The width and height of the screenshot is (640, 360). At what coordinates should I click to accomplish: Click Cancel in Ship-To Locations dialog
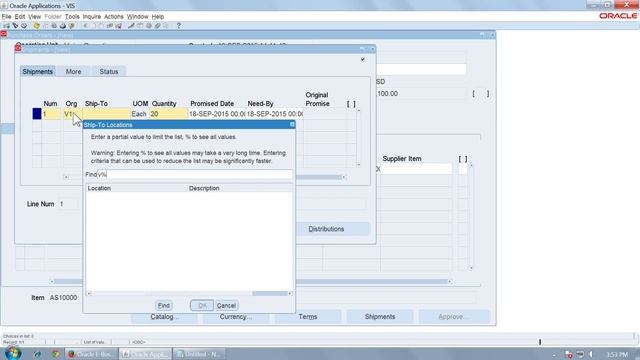pos(226,305)
